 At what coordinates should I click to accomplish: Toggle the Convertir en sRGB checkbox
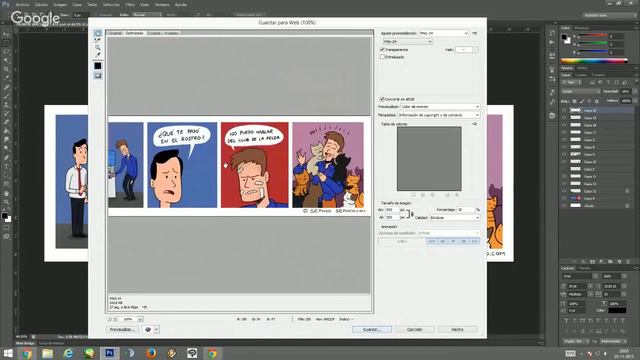pyautogui.click(x=382, y=99)
